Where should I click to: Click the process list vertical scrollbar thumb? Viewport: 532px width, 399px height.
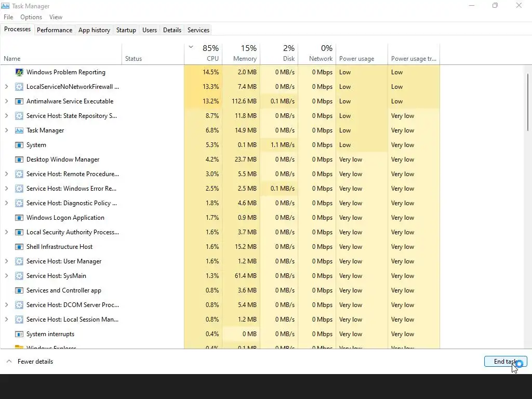pos(528,102)
